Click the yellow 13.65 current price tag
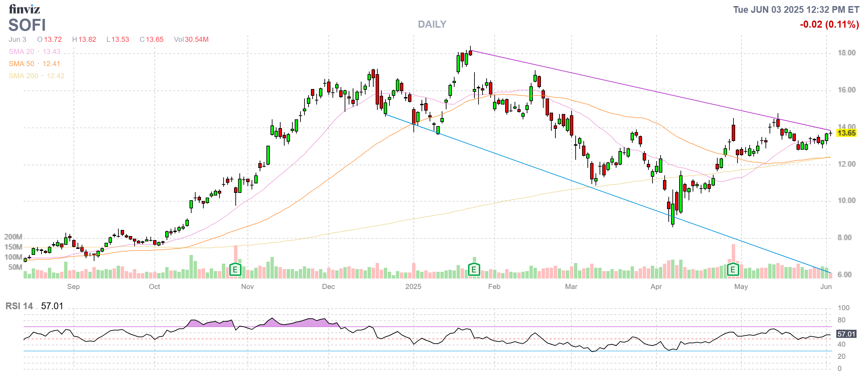 (x=846, y=133)
